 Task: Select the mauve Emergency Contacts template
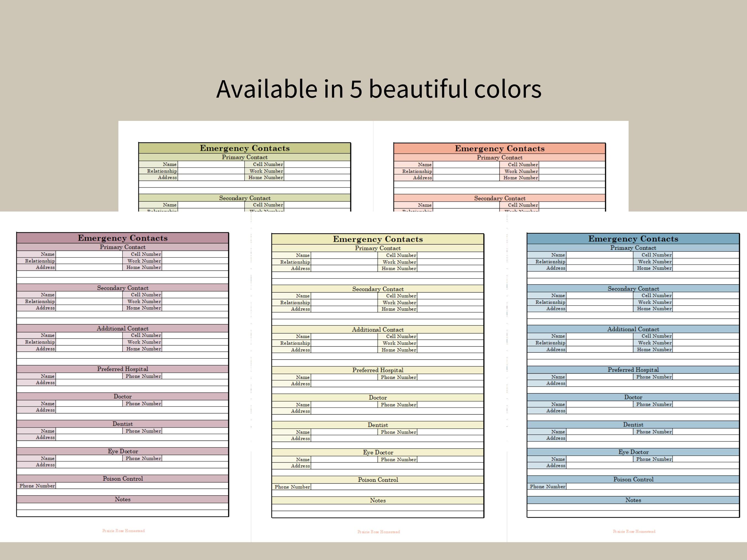point(123,238)
